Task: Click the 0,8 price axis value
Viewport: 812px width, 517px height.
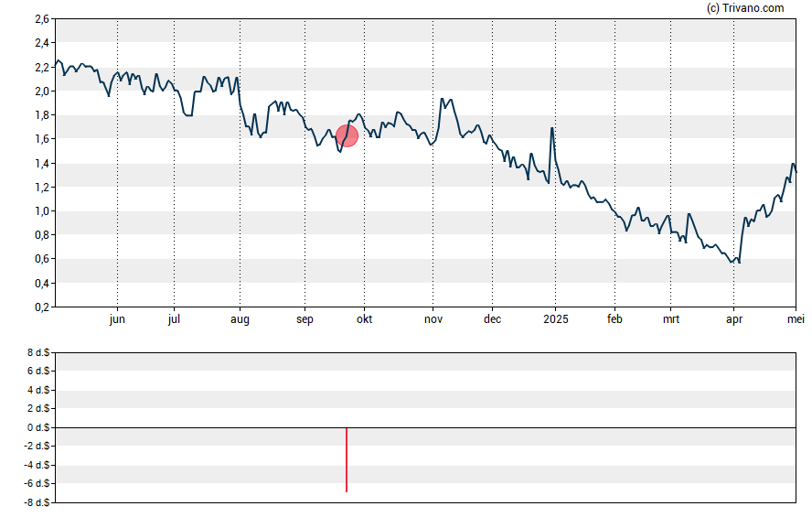Action: coord(42,235)
